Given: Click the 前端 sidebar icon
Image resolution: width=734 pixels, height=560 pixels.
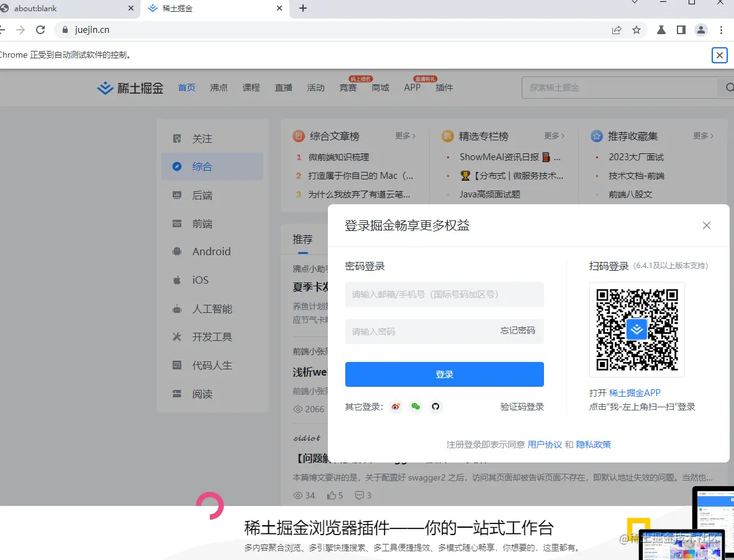Looking at the screenshot, I should (x=177, y=224).
